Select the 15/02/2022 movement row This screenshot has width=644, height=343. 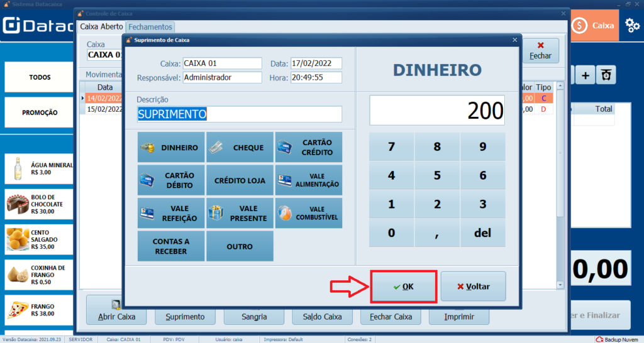click(104, 109)
